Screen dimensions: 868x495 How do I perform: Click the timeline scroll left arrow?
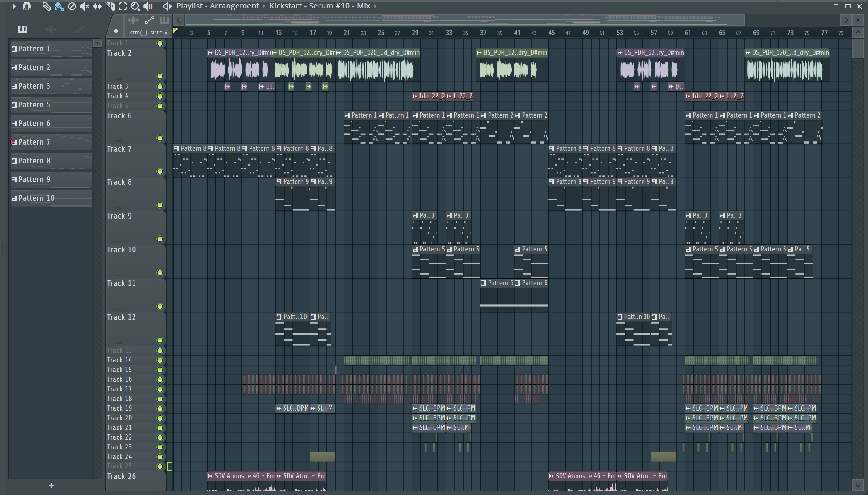click(x=178, y=20)
